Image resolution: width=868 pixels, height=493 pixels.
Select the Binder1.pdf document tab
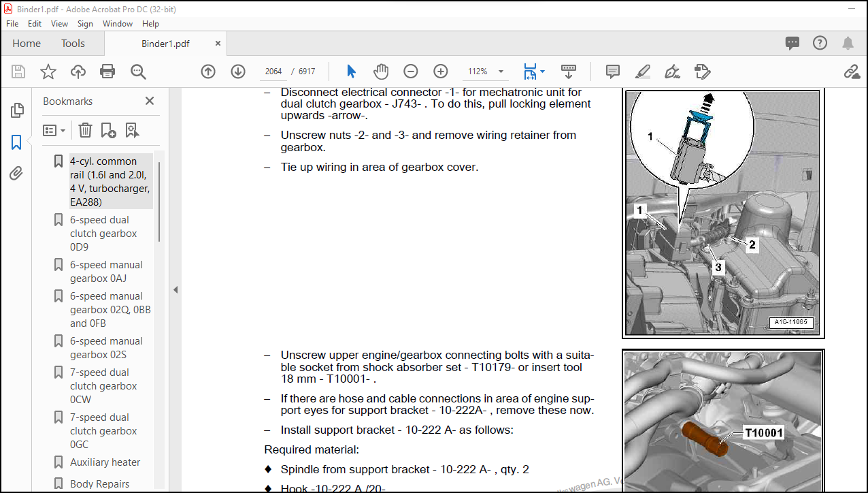pyautogui.click(x=165, y=44)
